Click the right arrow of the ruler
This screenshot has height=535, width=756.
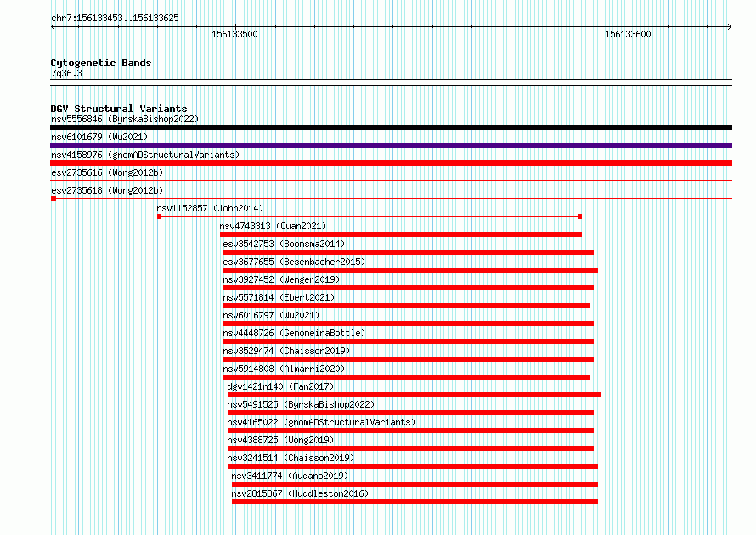coord(730,27)
